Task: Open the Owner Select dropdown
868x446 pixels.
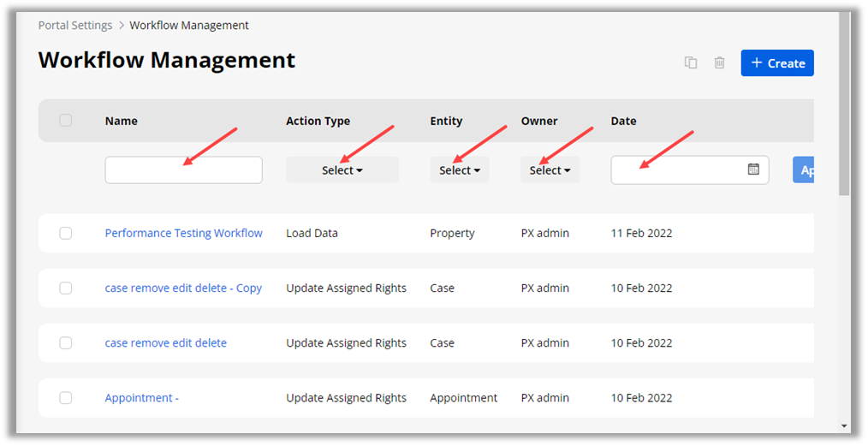Action: point(550,170)
